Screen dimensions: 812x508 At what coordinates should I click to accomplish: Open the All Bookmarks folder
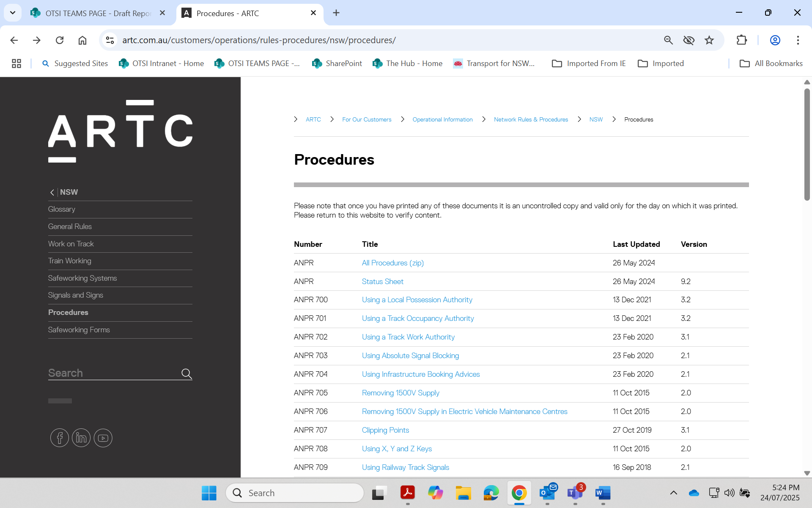pyautogui.click(x=771, y=63)
